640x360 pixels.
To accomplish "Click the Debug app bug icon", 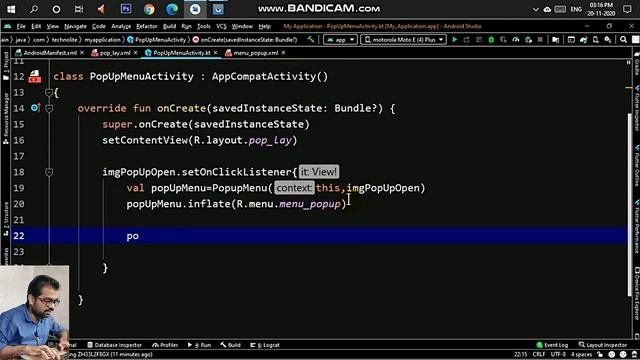I will pyautogui.click(x=491, y=40).
